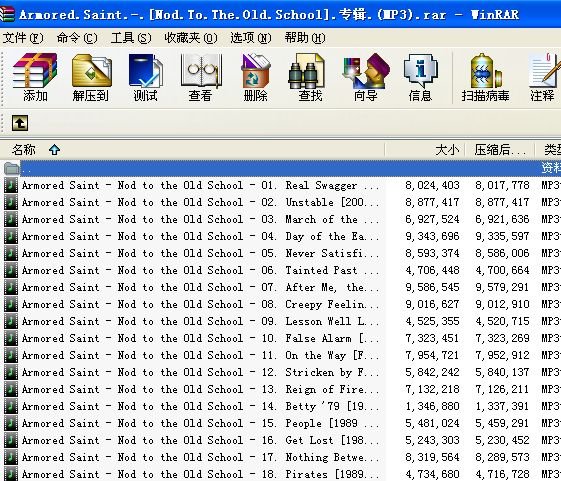Viewport: 561px width, 481px height.
Task: Launch the 向导 (Wizard) icon
Action: (x=365, y=77)
